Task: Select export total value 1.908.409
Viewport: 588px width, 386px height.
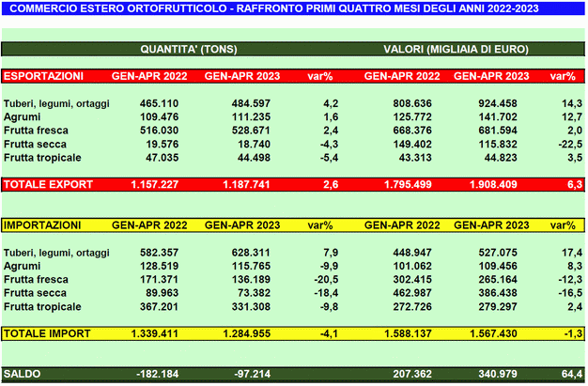Action: 486,184
